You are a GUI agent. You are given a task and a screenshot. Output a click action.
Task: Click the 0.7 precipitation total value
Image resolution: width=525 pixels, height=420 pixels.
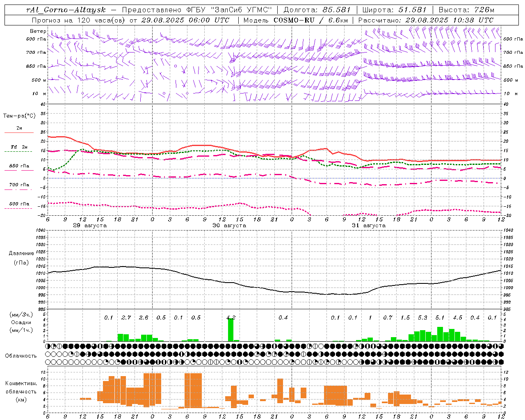tap(388, 317)
